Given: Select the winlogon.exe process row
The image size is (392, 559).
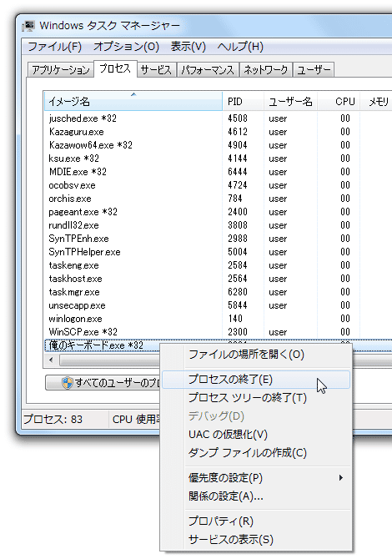Looking at the screenshot, I should 218,319.
